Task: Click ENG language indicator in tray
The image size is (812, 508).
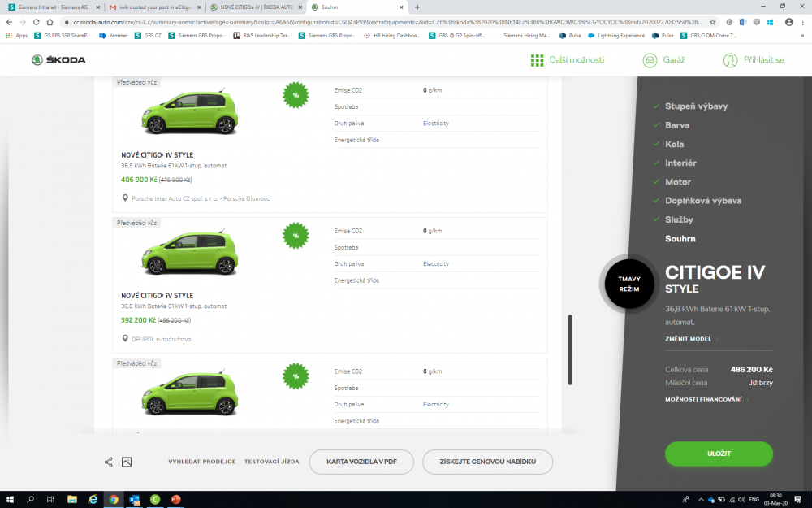Action: (754, 500)
